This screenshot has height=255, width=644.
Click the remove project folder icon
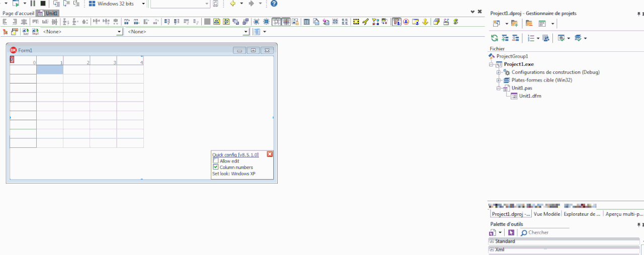pos(529,24)
